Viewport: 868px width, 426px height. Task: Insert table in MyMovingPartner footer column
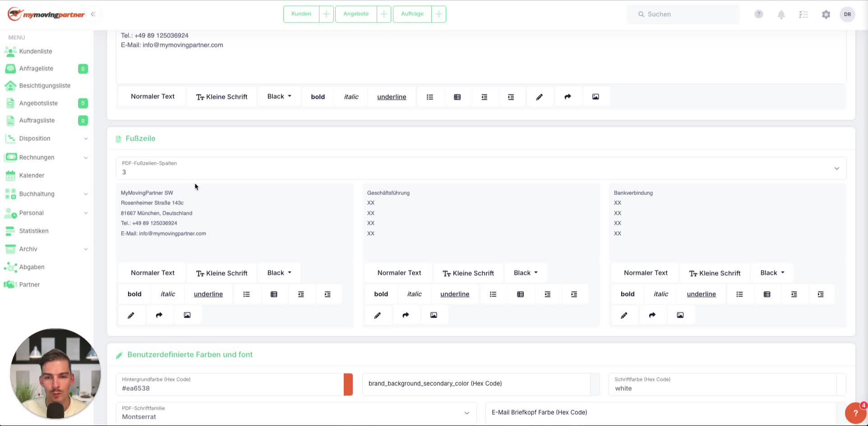[x=274, y=294]
